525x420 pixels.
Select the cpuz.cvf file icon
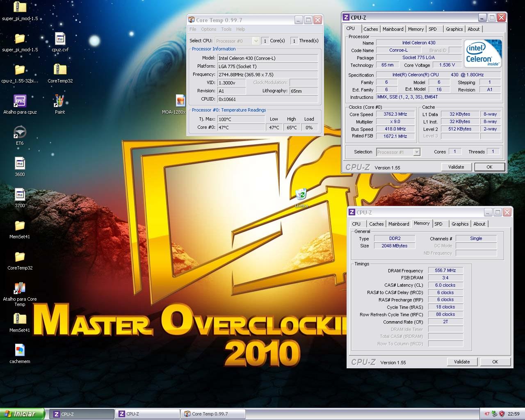pos(60,39)
